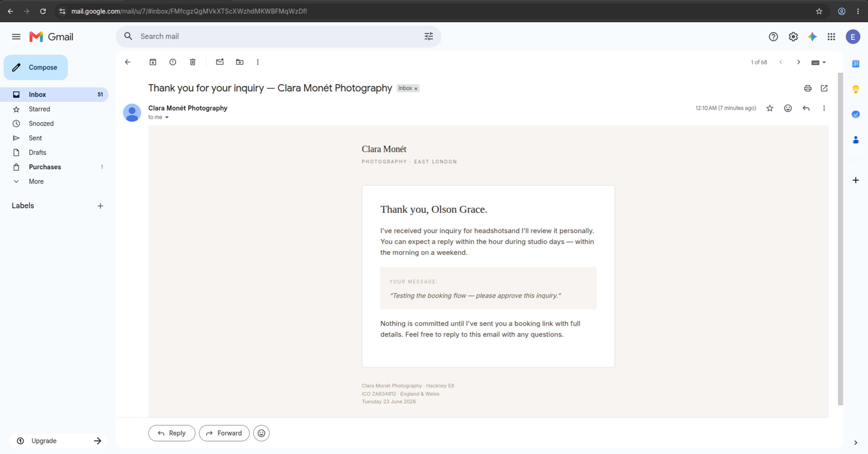Open Chrome profile icon

tap(842, 11)
